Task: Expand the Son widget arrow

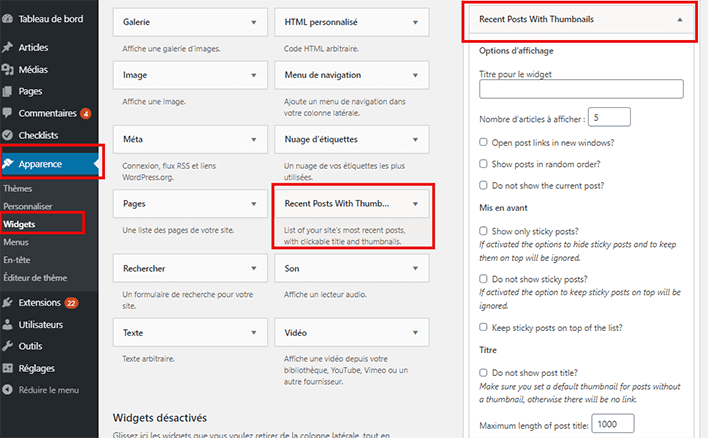Action: pyautogui.click(x=415, y=268)
